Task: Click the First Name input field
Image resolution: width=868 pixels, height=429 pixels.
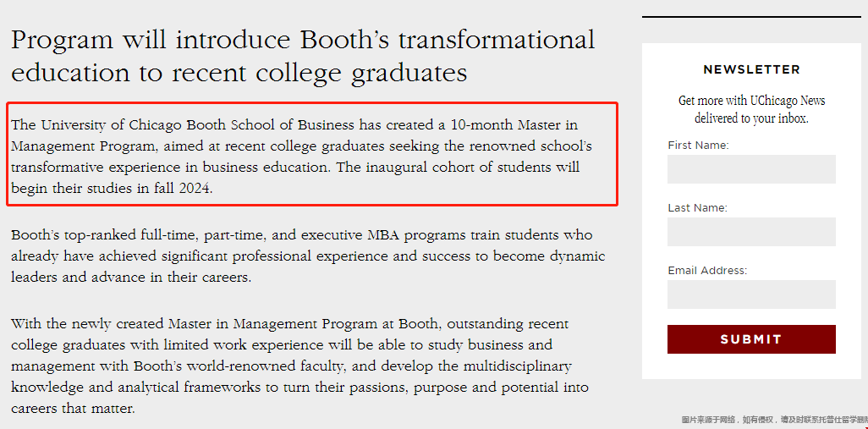Action: coord(751,169)
